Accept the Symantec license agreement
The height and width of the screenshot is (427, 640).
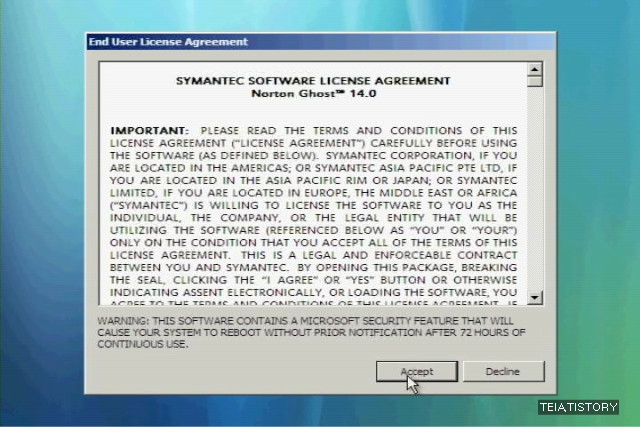[x=417, y=371]
